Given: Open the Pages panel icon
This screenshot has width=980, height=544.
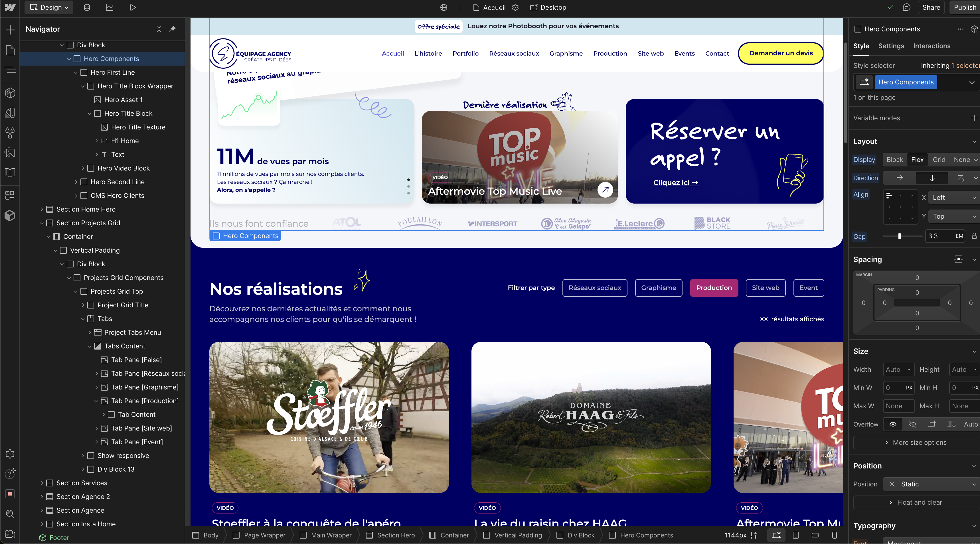Looking at the screenshot, I should click(10, 50).
